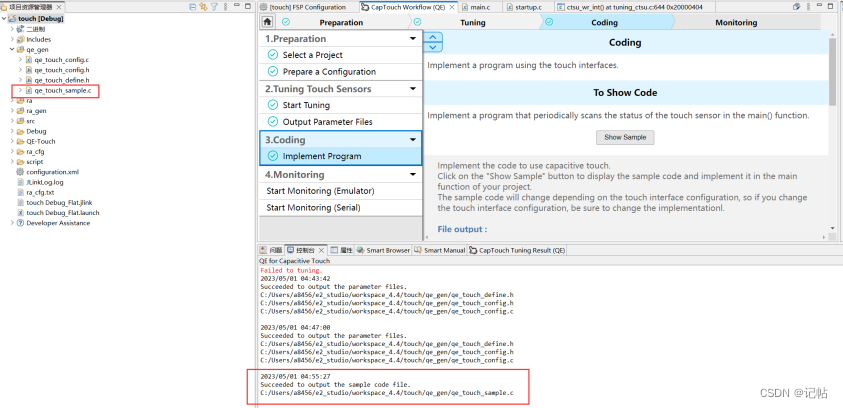Close the project explorer tab with X

point(59,7)
